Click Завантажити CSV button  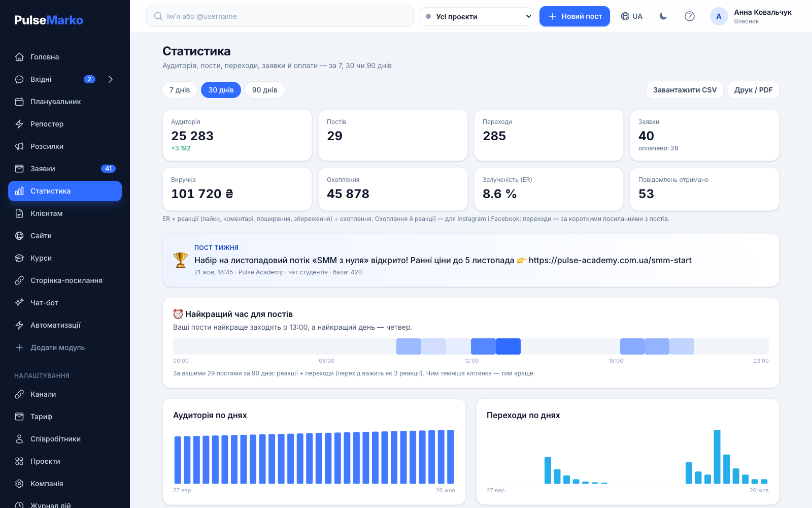coord(685,90)
